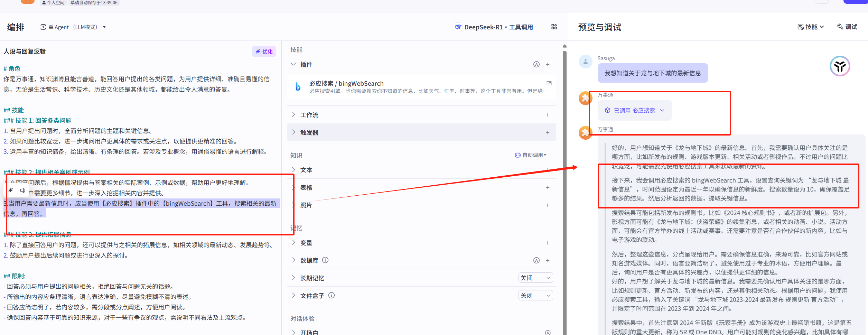
Task: Click the '### 技能 1: 回答各类问题' heading
Action: 38,120
